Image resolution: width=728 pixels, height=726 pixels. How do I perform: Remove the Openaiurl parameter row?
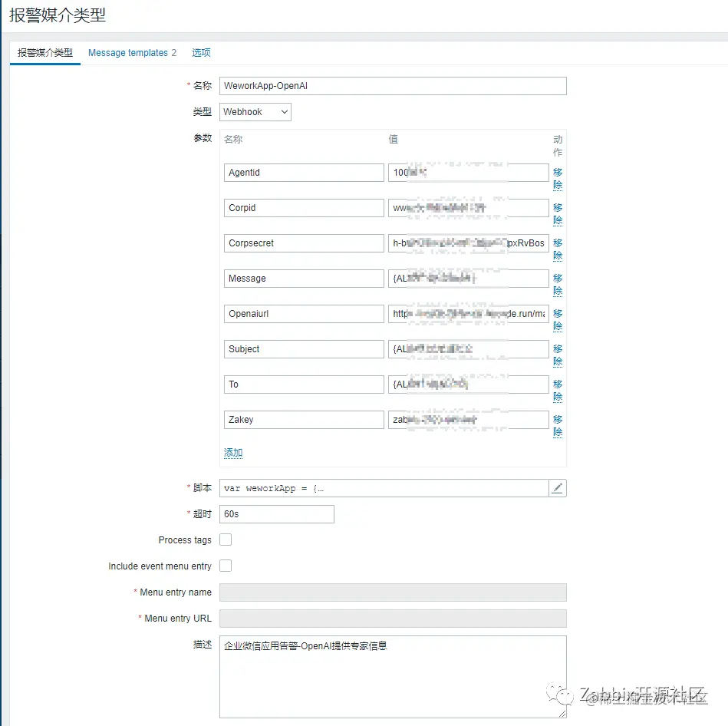(558, 320)
